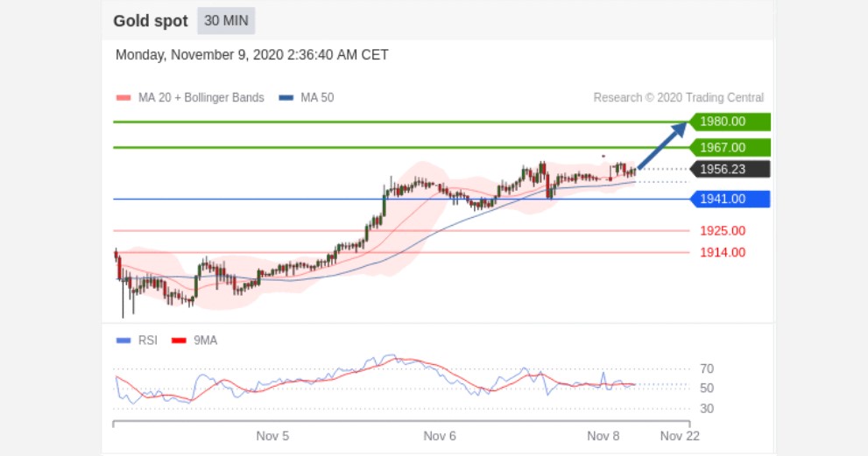Select the 1980.00 resistance price tag
This screenshot has width=868, height=456.
[x=730, y=122]
